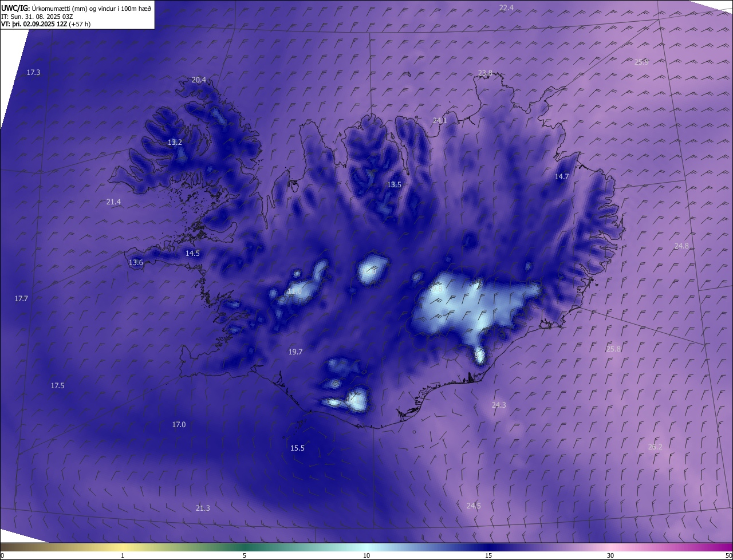Click the 22.4 value label
Screen dimensions: 733x560
tap(506, 7)
